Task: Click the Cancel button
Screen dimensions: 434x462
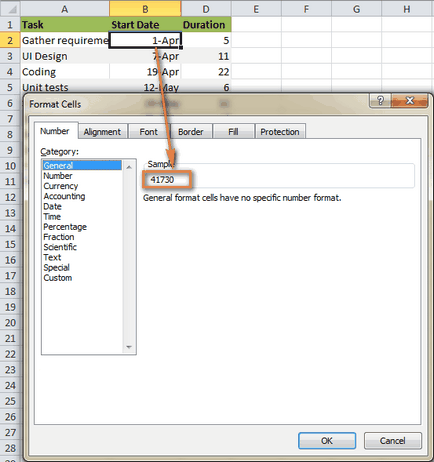Action: pos(393,441)
